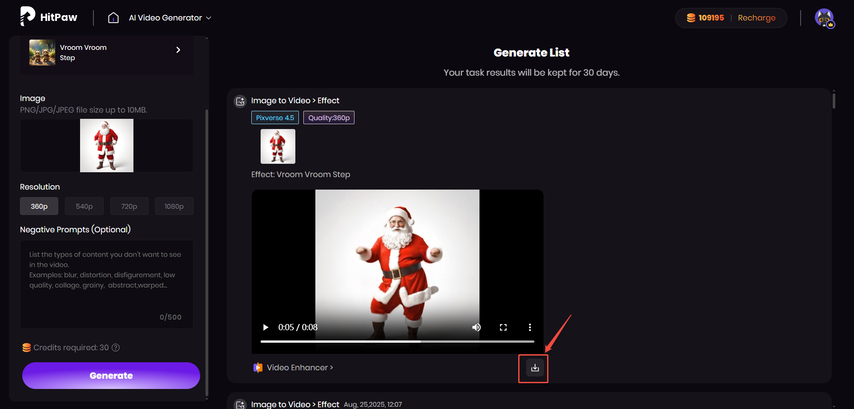Click the left settings panel scrollbar
Viewport: 854px width, 409px height.
click(206, 252)
